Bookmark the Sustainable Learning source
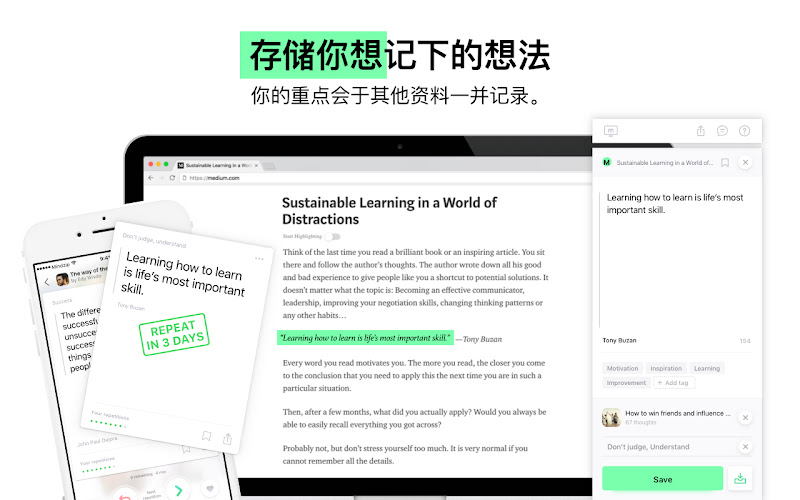Image resolution: width=800 pixels, height=500 pixels. coord(724,163)
